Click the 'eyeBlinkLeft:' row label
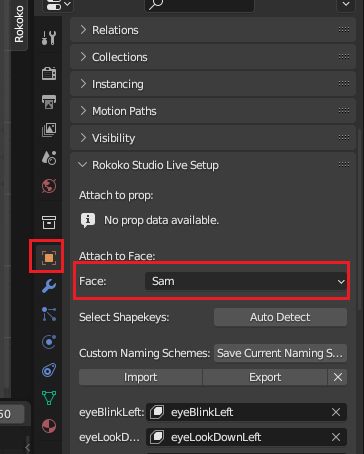The image size is (364, 454). [x=111, y=412]
